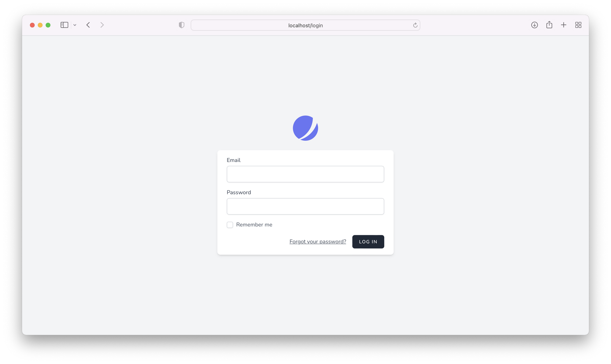This screenshot has width=611, height=364.
Task: Click the sidebar toggle icon
Action: tap(64, 25)
